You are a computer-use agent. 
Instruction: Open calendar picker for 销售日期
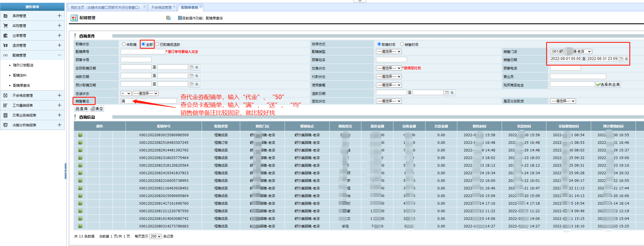point(622,59)
